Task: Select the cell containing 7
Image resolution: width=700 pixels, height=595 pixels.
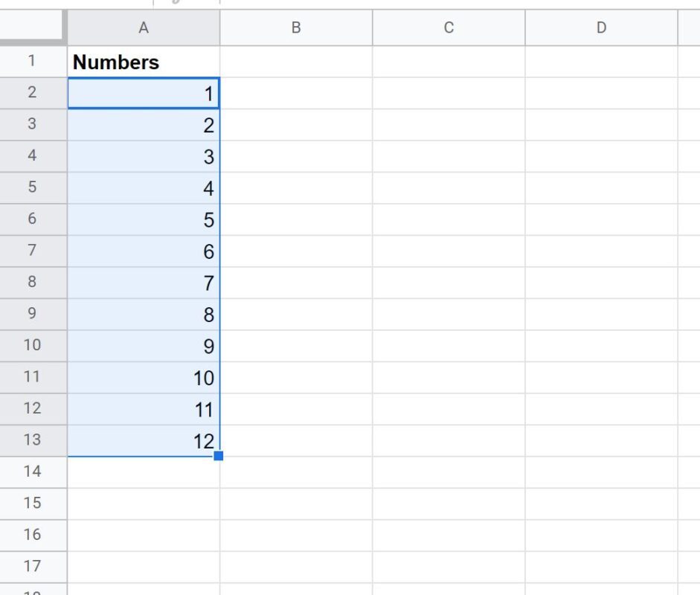Action: click(144, 283)
